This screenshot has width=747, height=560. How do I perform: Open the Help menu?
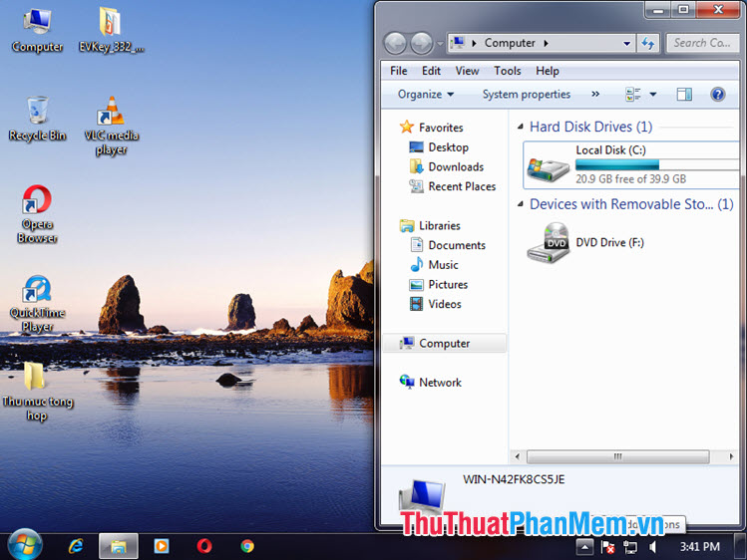click(x=547, y=71)
